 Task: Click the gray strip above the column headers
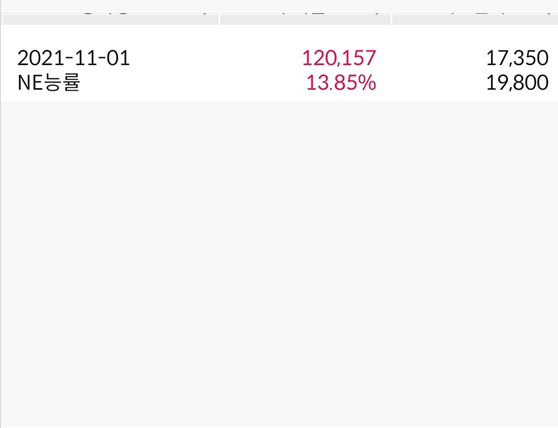tap(279, 6)
